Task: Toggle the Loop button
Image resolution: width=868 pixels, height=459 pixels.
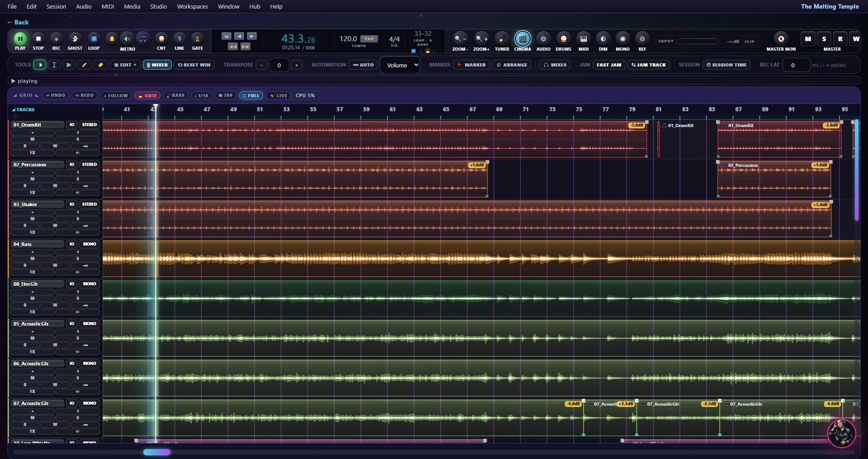Action: point(94,39)
